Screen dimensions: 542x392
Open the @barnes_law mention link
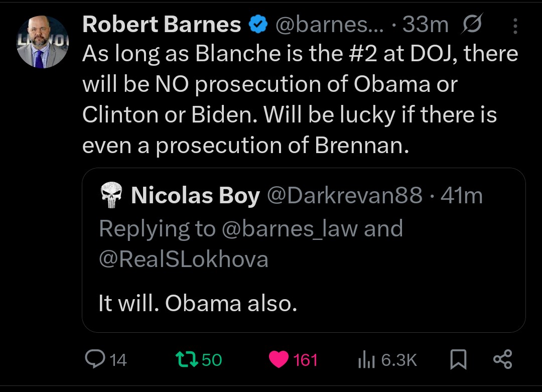pos(290,228)
